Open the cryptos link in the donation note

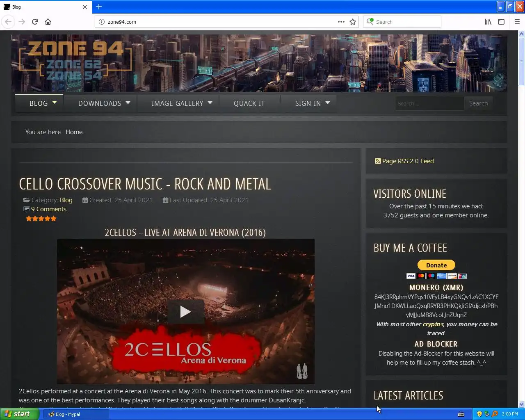(433, 324)
